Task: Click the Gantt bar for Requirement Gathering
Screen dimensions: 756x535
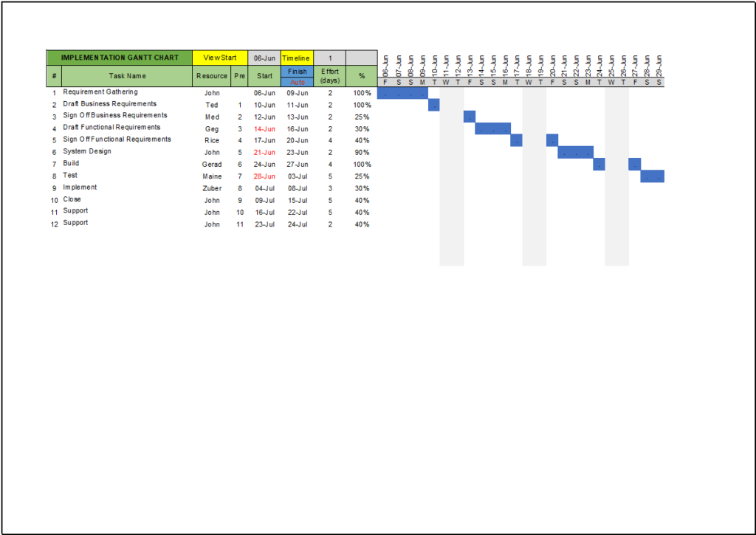Action: pos(402,93)
